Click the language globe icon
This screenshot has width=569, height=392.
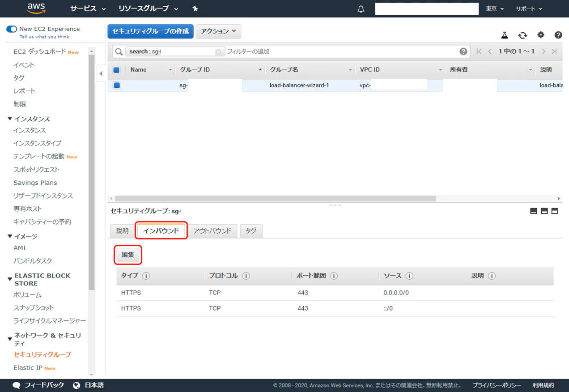(76, 385)
